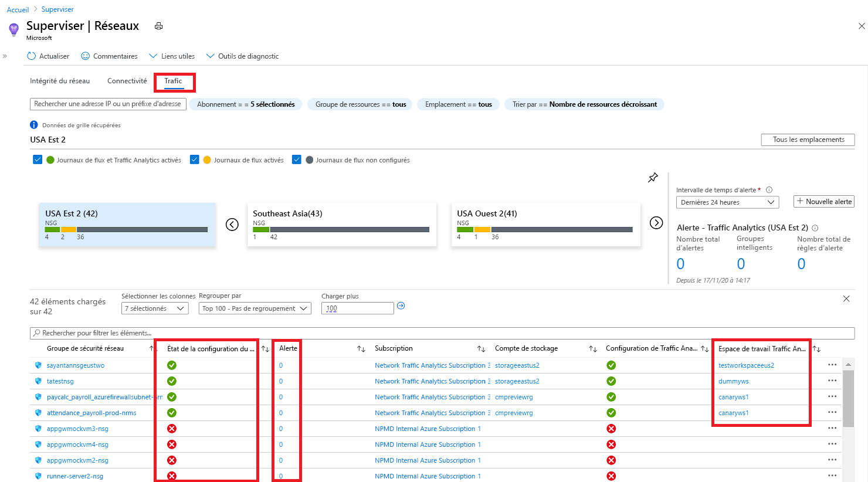Click the Nombre total d'alertes value

680,264
